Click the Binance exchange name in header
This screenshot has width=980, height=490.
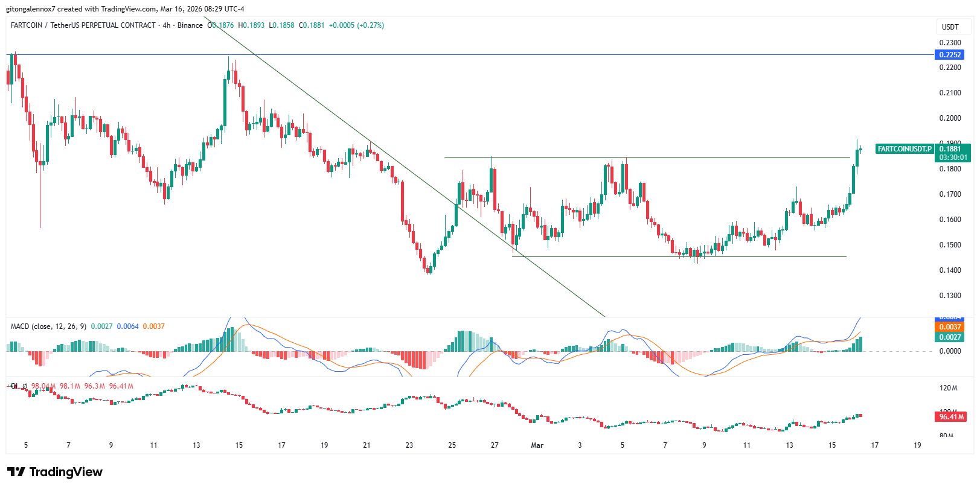click(x=190, y=25)
